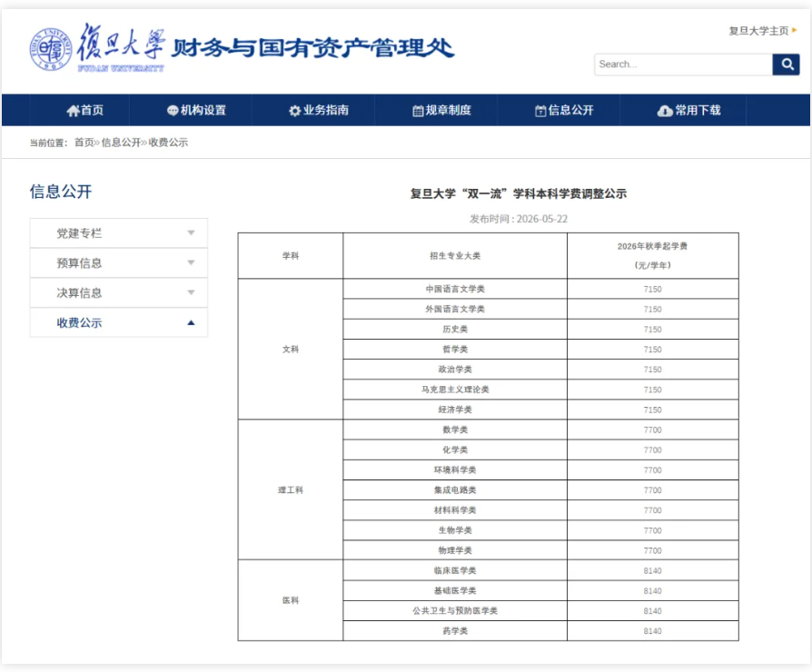Focus the Search input field

click(683, 64)
